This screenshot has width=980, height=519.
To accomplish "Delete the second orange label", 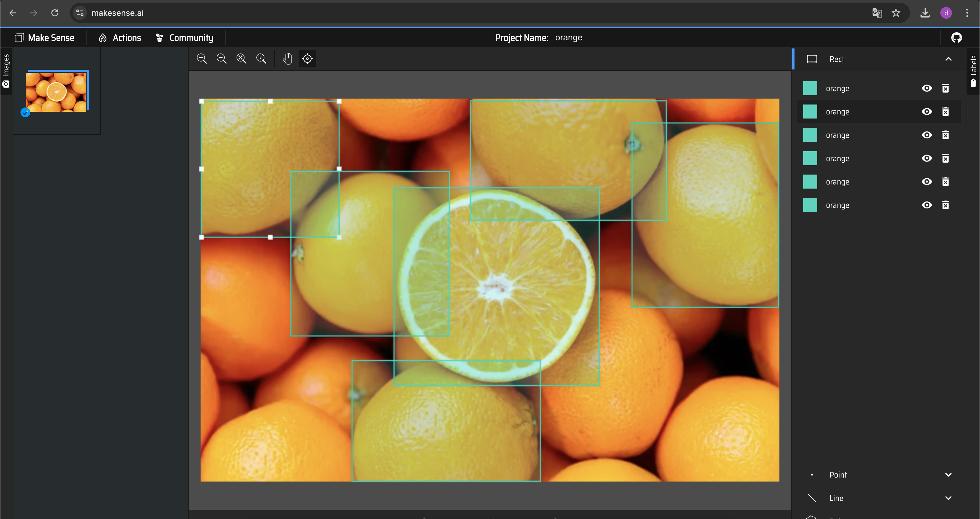I will tap(945, 112).
